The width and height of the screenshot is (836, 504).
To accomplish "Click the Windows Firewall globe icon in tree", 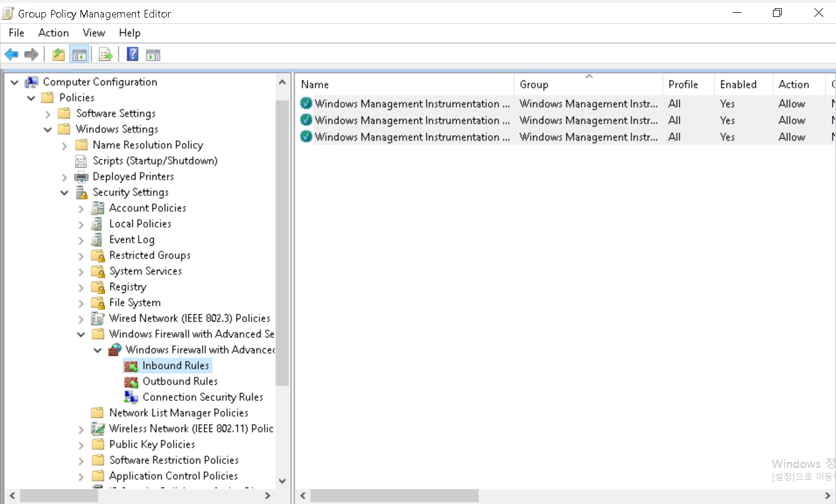I will click(x=114, y=350).
